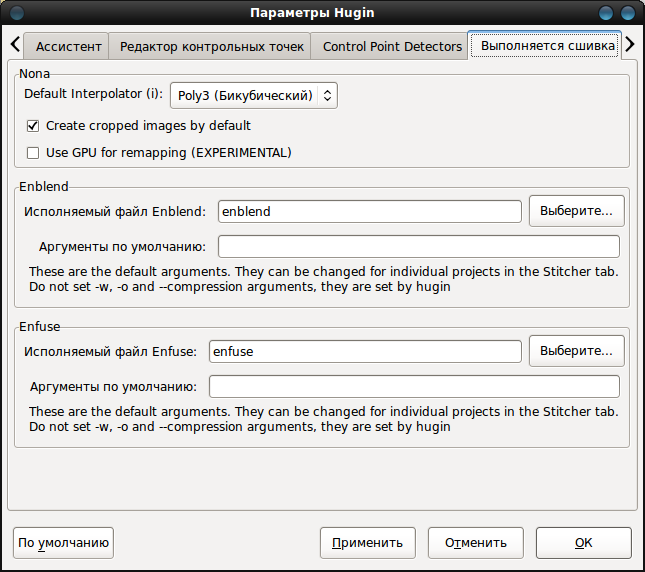Image resolution: width=645 pixels, height=572 pixels.
Task: Click Выберите button for Enfuse executable
Action: 576,351
